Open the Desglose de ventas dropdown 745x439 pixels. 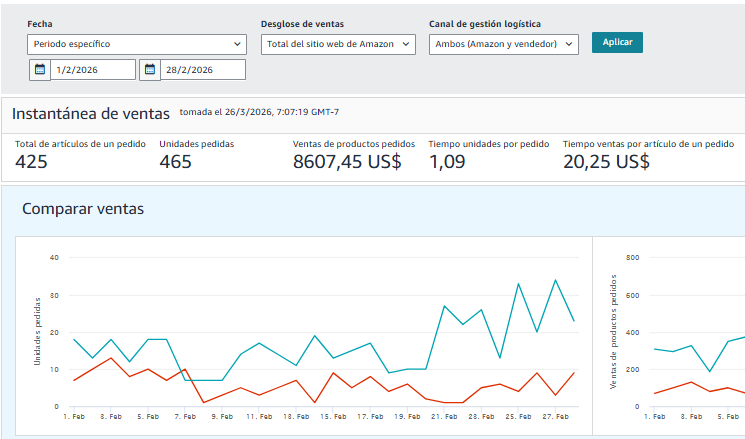[x=338, y=44]
